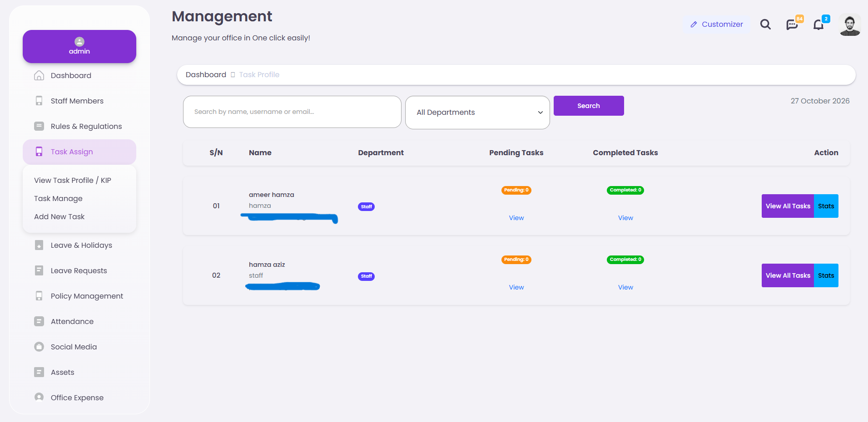Click View pending tasks link for hamza aziz
This screenshot has height=422, width=868.
point(516,287)
